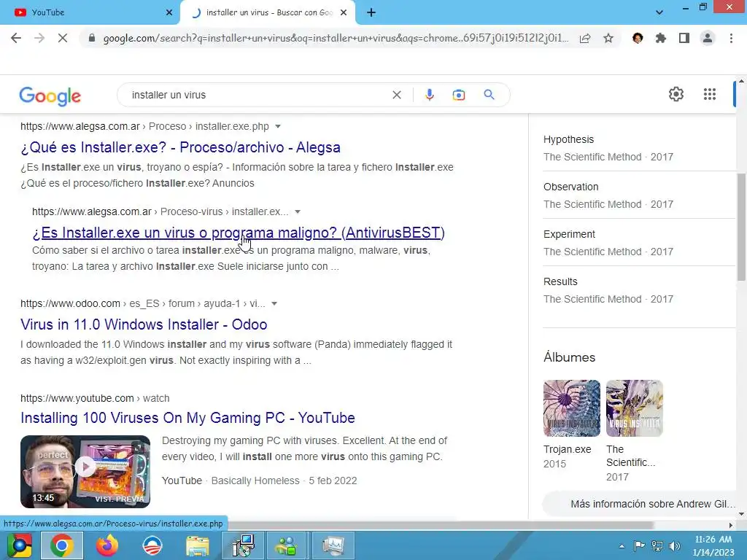Click the horizontal scrollbar right arrow
Screen dimensions: 747x560
coord(731,525)
